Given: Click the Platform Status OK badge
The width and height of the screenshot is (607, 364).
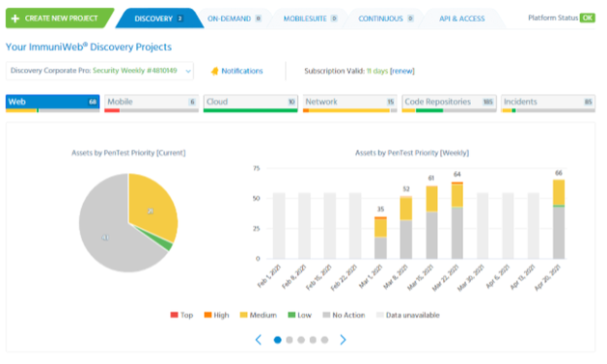Looking at the screenshot, I should click(x=588, y=18).
